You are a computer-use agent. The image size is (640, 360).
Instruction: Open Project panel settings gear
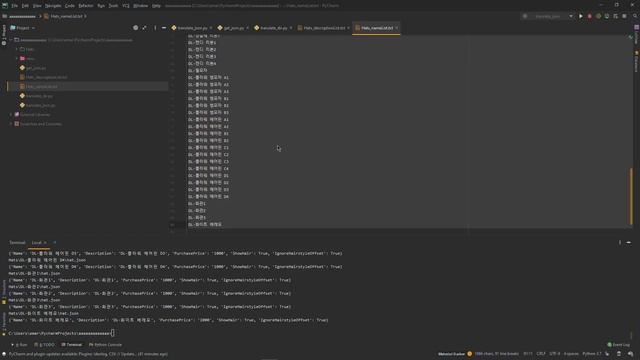(x=136, y=28)
